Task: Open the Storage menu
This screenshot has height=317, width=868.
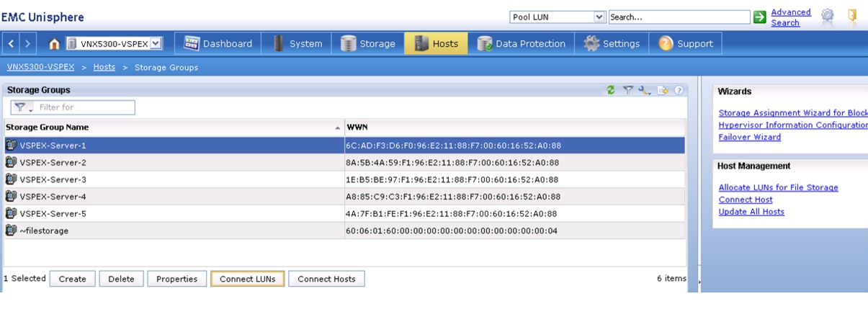Action: click(368, 44)
